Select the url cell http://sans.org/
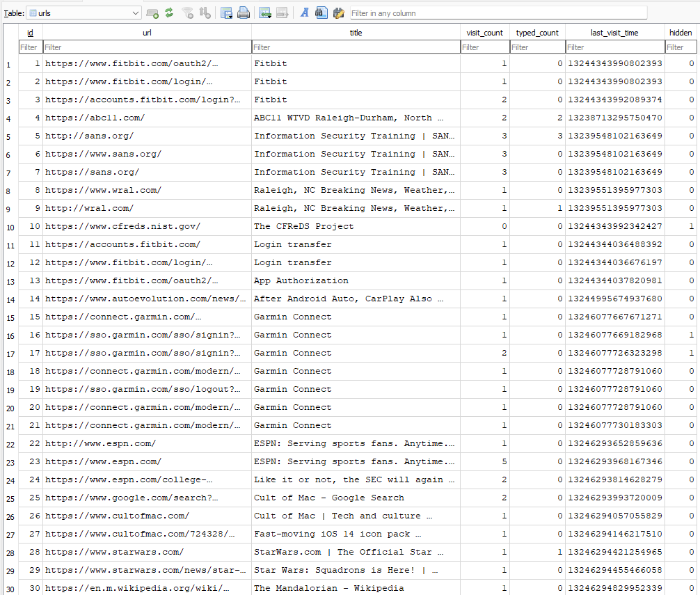 pos(148,136)
